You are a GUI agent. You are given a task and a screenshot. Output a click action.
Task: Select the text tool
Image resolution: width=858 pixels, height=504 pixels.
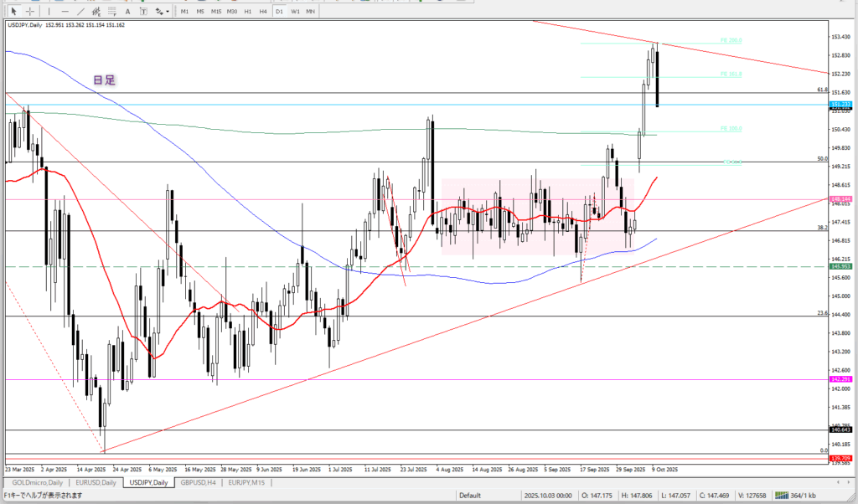[128, 11]
